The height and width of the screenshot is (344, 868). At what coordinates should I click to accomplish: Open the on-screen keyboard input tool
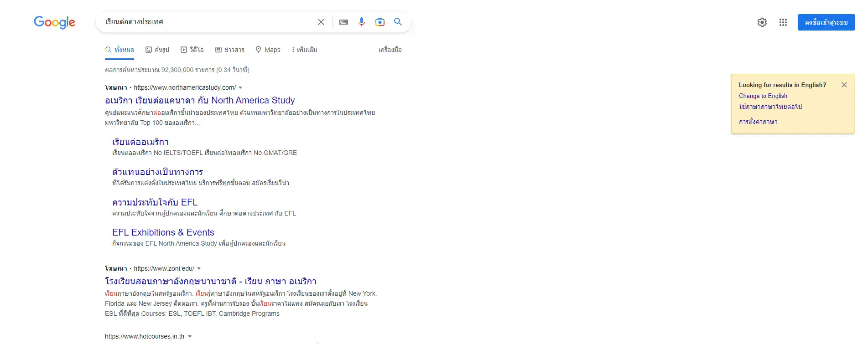[x=344, y=22]
